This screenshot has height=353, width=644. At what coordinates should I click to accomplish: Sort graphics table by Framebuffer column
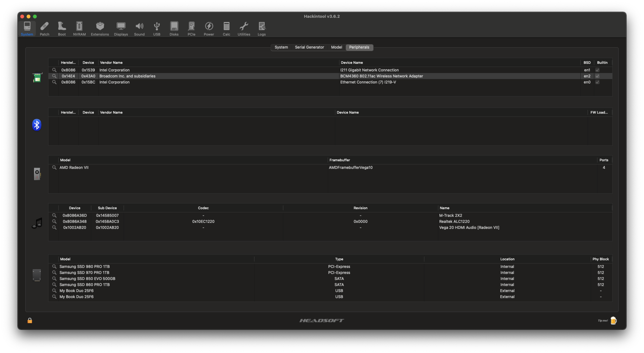coord(462,160)
